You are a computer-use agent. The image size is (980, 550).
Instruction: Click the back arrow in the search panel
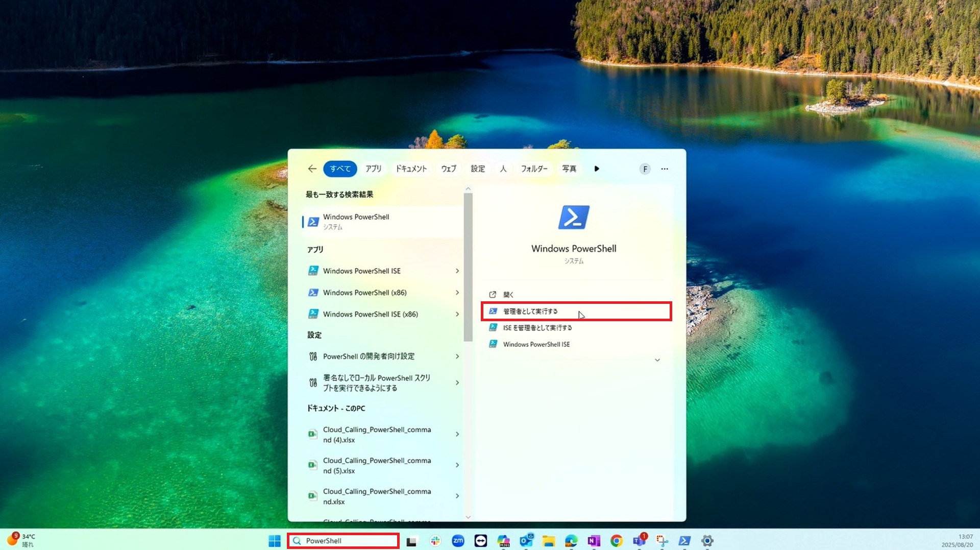tap(312, 169)
